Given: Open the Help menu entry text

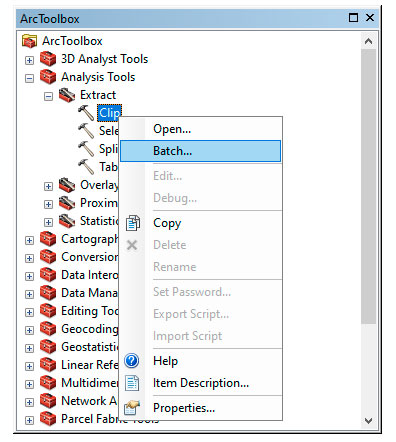Looking at the screenshot, I should pos(165,361).
